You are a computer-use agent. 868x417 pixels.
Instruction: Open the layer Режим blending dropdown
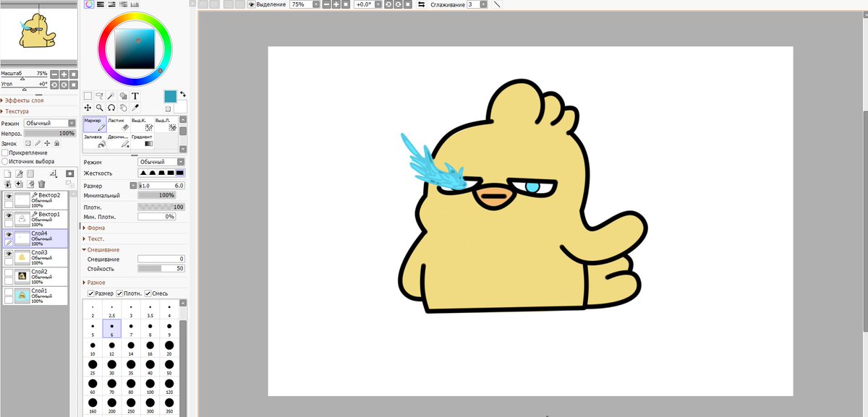pyautogui.click(x=50, y=124)
